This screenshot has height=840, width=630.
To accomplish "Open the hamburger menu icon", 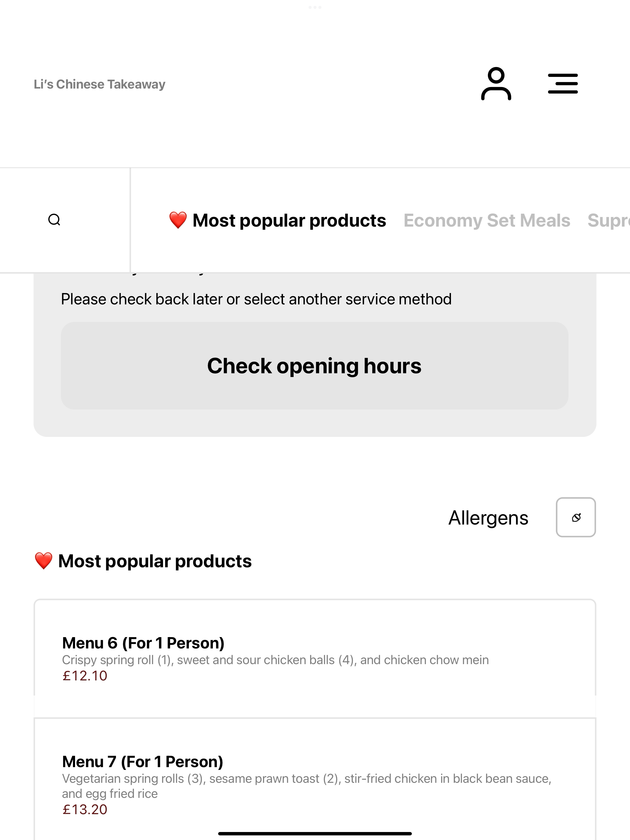I will coord(563,84).
